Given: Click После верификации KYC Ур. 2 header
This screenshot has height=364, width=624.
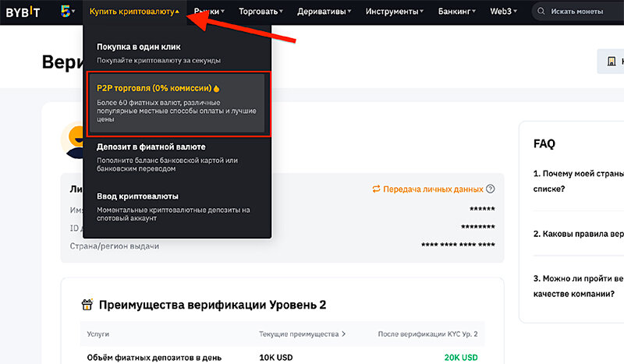Looking at the screenshot, I should coord(427,334).
